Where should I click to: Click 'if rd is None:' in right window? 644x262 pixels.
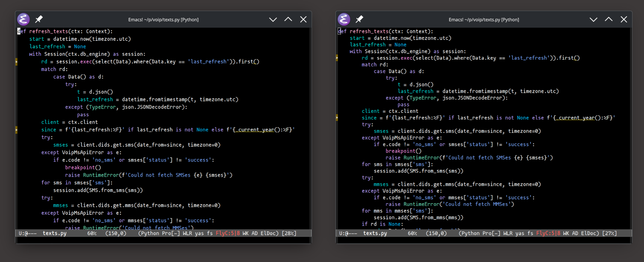click(382, 224)
